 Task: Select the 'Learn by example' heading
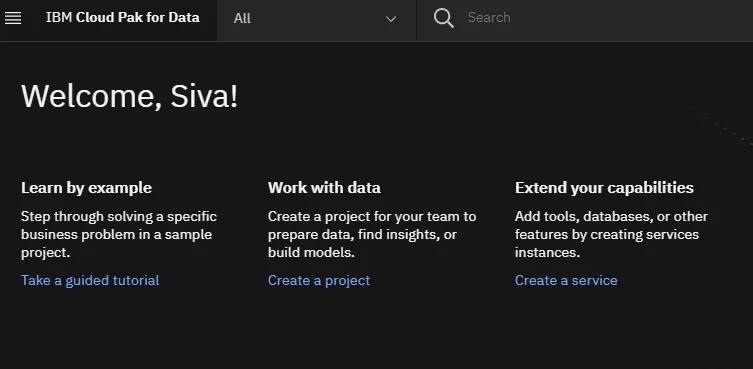[86, 187]
